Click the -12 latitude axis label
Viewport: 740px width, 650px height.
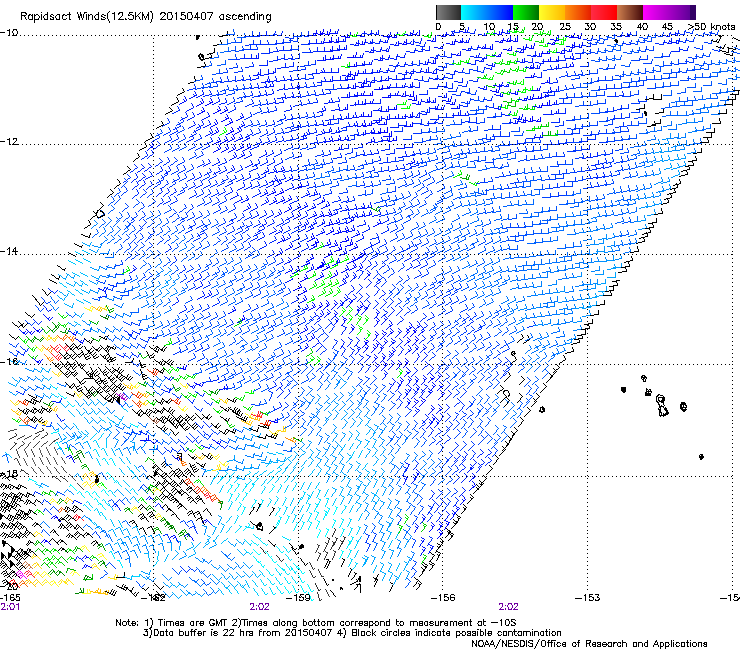click(x=9, y=142)
